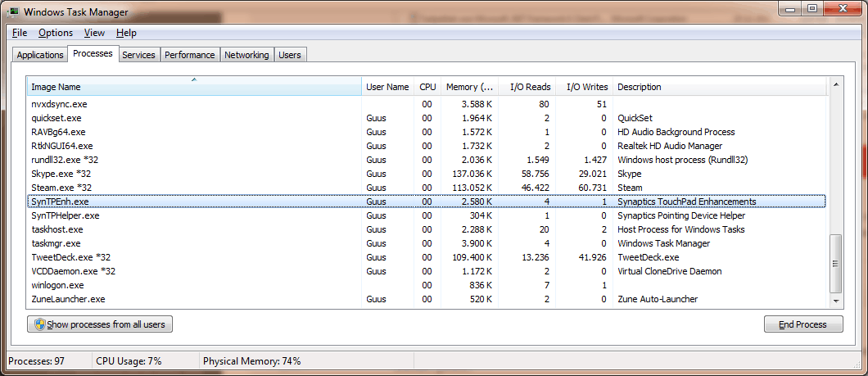This screenshot has width=868, height=376.
Task: Select the quickset.exe process row
Action: pyautogui.click(x=427, y=118)
